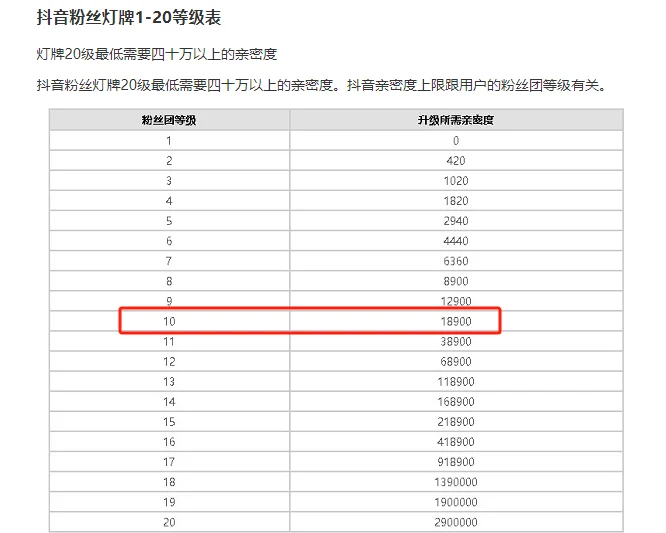Select the intimacy value 4440
Image resolution: width=666 pixels, height=533 pixels.
coord(456,241)
